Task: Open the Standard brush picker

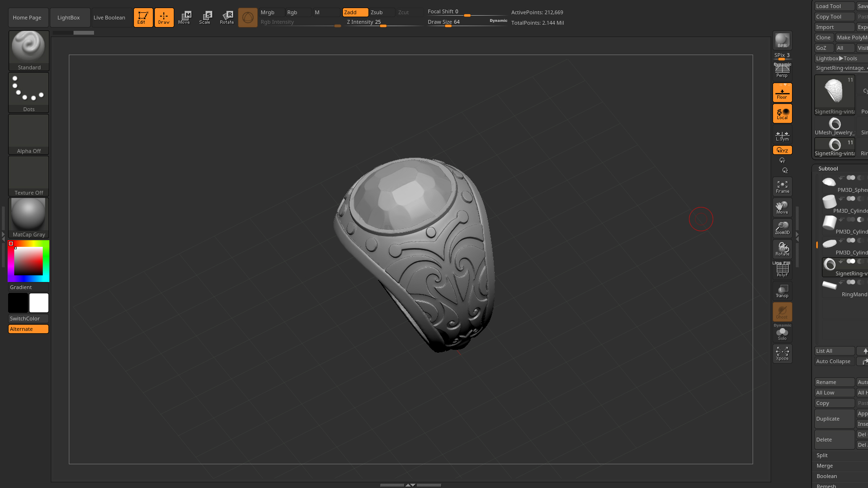Action: tap(28, 51)
